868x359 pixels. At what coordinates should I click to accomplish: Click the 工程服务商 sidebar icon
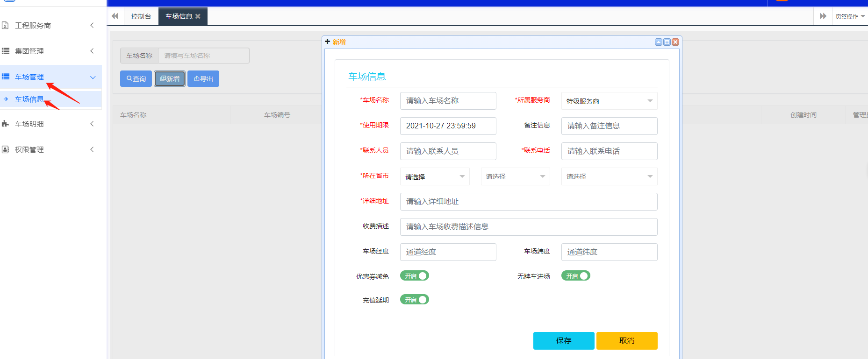pos(6,25)
